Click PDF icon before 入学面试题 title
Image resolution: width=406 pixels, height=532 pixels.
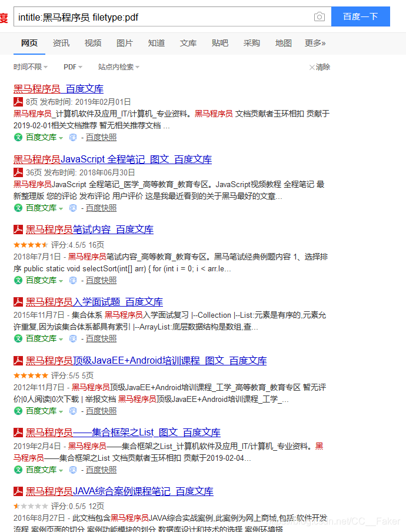click(x=18, y=302)
